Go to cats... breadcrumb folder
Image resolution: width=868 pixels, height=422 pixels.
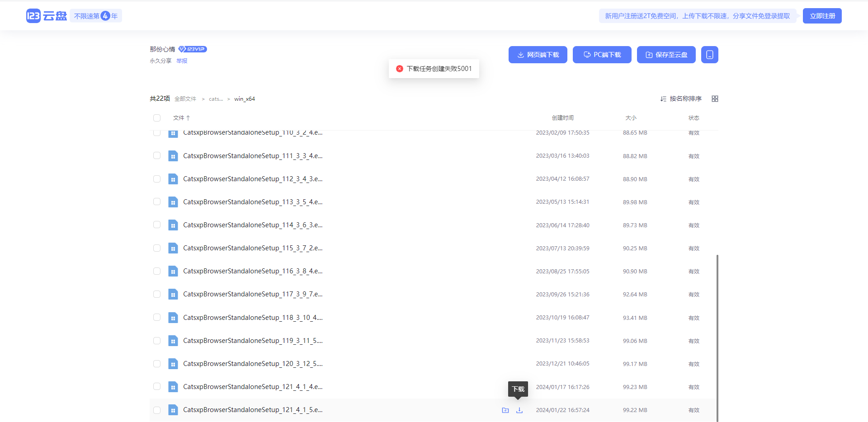click(216, 99)
